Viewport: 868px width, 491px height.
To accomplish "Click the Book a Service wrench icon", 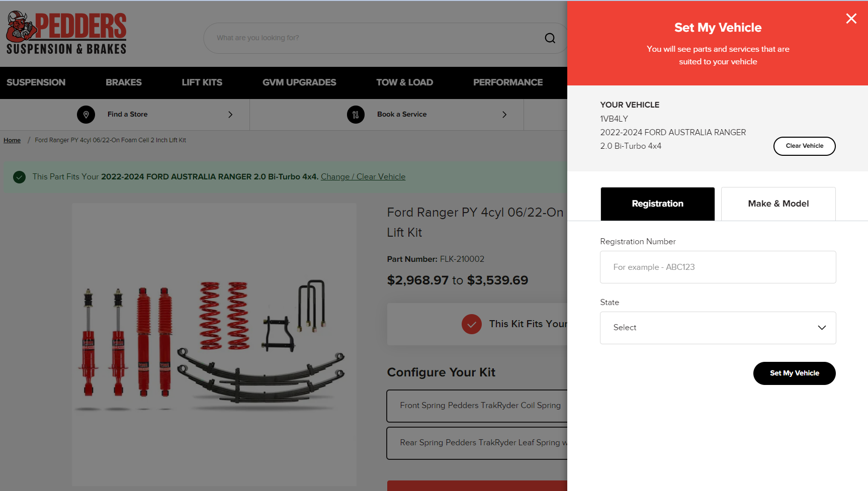I will pos(356,115).
